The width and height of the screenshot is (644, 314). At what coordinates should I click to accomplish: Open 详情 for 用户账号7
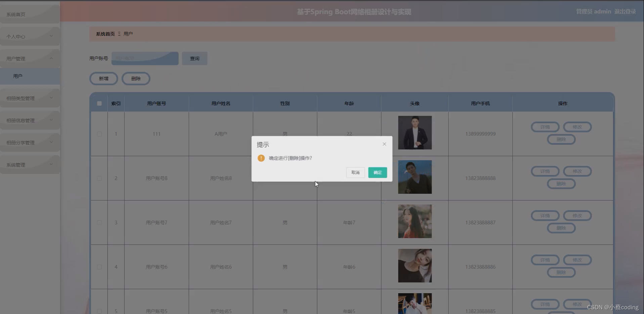click(545, 216)
